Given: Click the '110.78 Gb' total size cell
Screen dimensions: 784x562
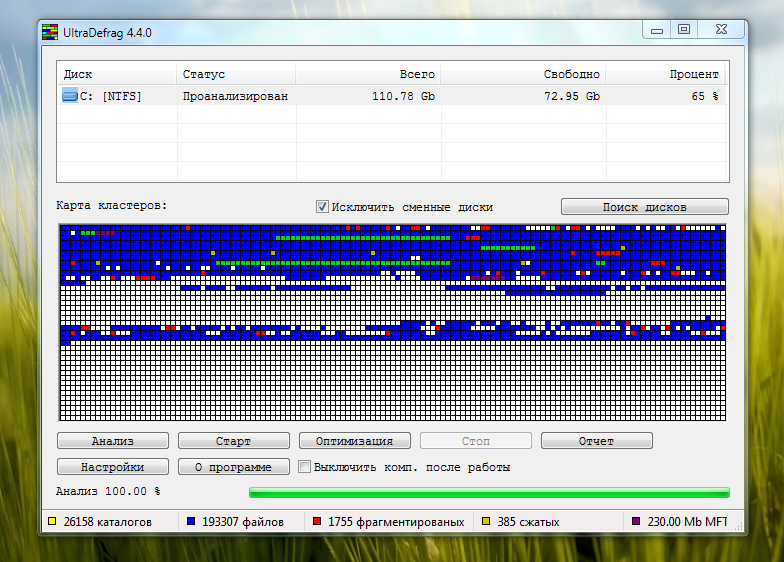Looking at the screenshot, I should 404,96.
